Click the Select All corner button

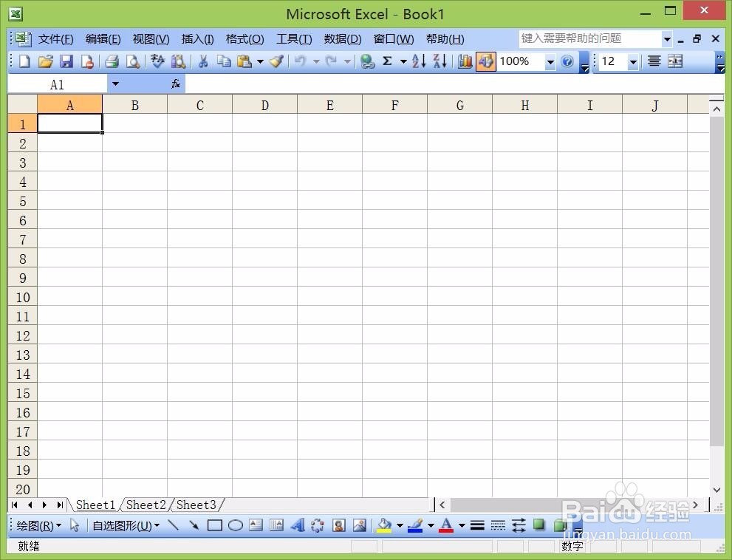[23, 105]
